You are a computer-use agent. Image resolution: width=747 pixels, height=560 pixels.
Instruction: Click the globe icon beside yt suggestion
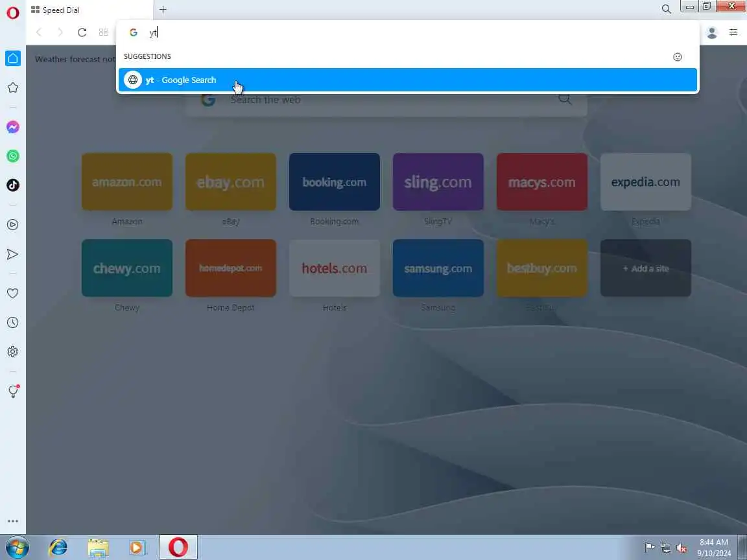pos(133,80)
